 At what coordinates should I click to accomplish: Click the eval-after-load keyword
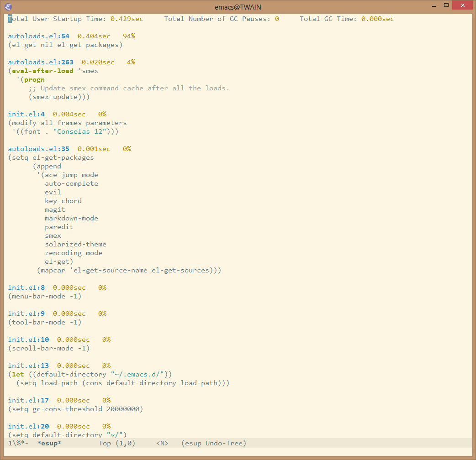pyautogui.click(x=42, y=71)
